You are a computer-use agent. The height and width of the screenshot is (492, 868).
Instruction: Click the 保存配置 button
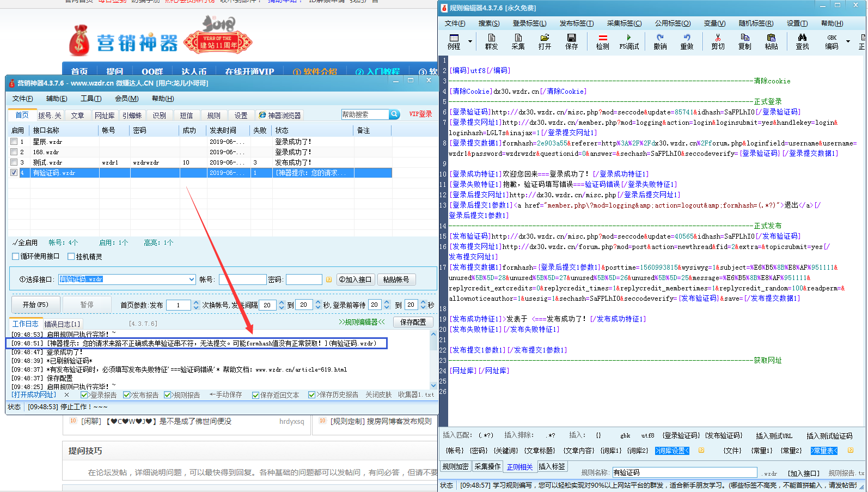pyautogui.click(x=413, y=322)
